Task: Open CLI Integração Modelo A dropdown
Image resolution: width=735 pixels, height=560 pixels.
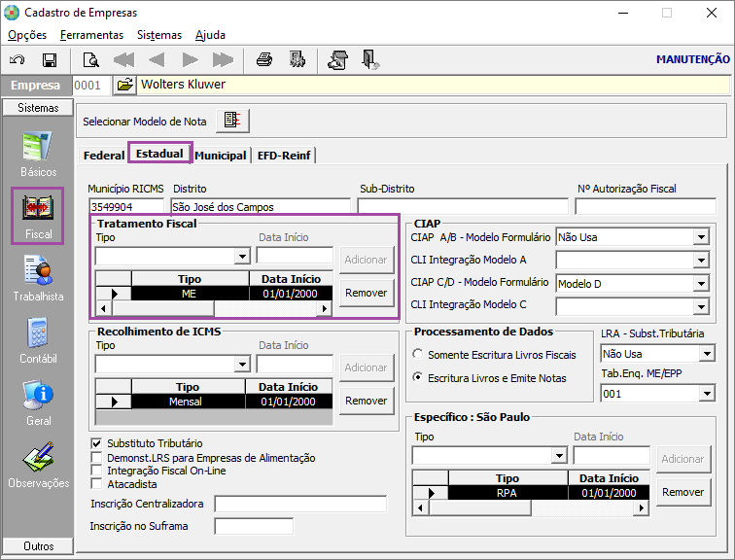Action: [701, 261]
